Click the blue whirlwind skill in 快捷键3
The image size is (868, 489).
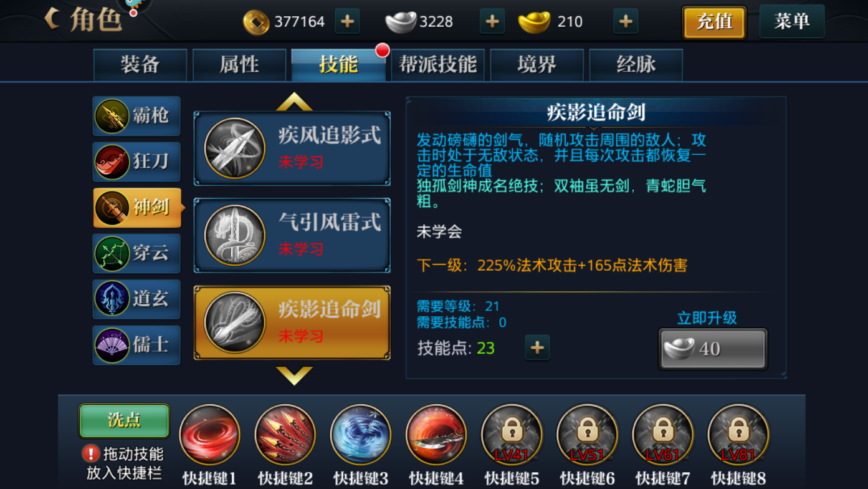click(360, 435)
